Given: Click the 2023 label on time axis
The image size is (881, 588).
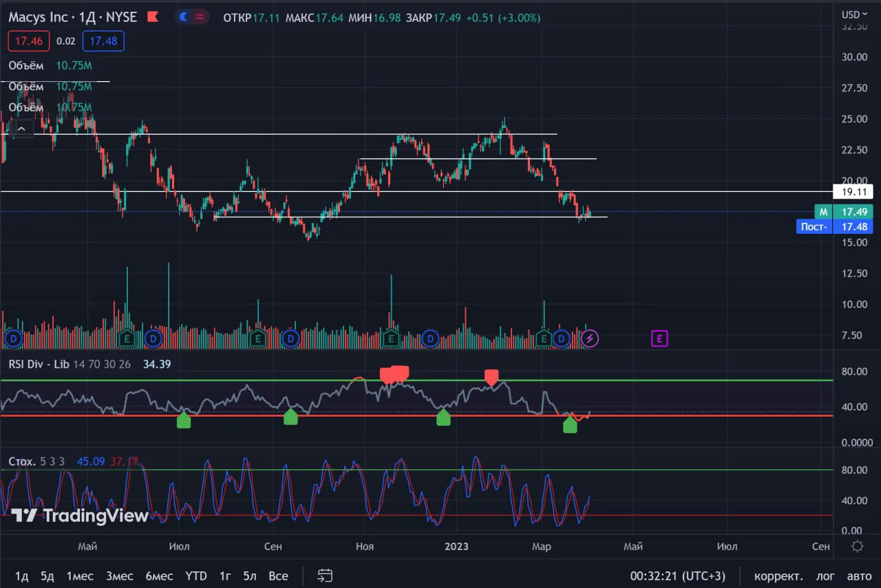Looking at the screenshot, I should tap(457, 546).
